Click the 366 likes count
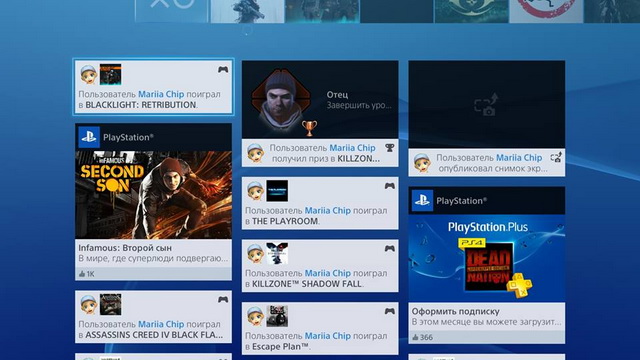Screen dimensions: 640x360 (427, 337)
